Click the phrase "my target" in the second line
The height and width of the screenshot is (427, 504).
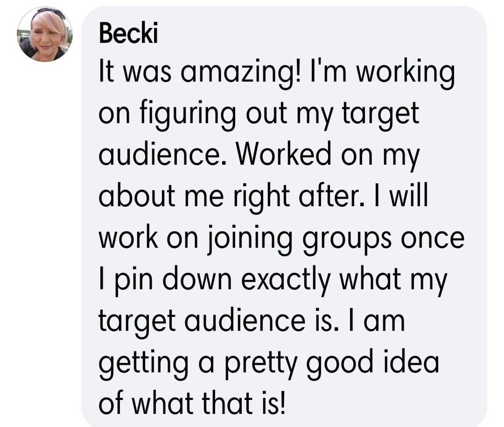tap(369, 115)
